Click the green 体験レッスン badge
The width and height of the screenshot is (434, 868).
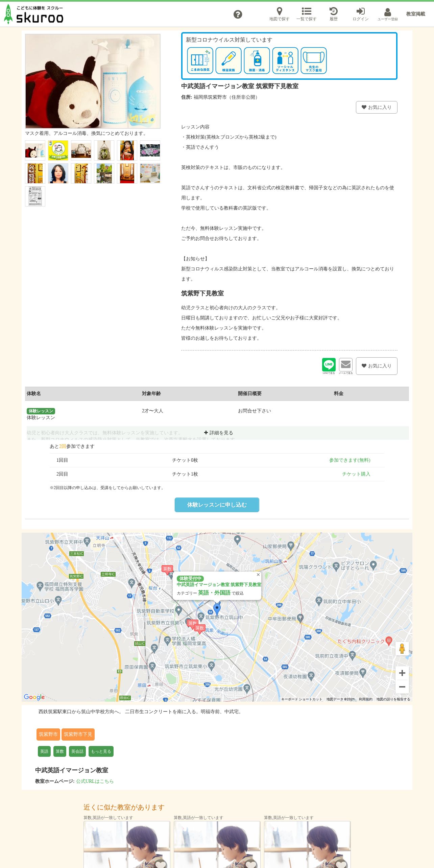41,411
